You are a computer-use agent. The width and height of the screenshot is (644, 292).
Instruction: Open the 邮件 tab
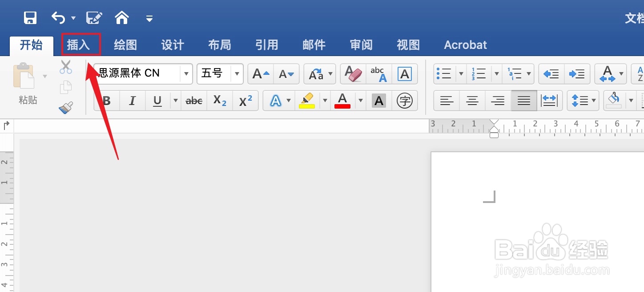click(314, 45)
